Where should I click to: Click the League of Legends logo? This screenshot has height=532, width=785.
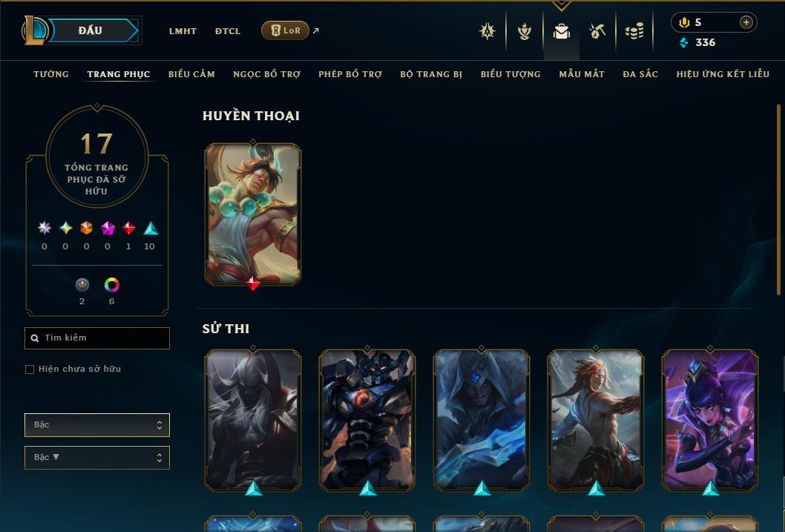[x=35, y=30]
